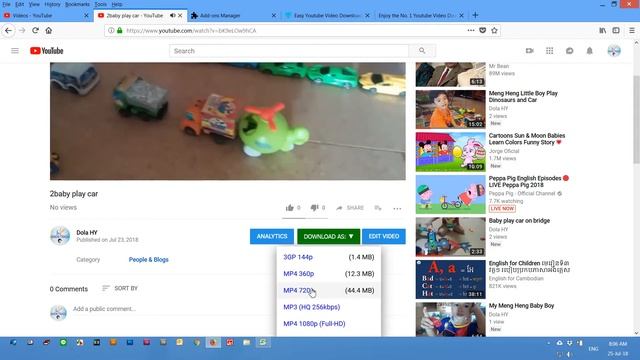Open the Tools menu

pos(100,4)
